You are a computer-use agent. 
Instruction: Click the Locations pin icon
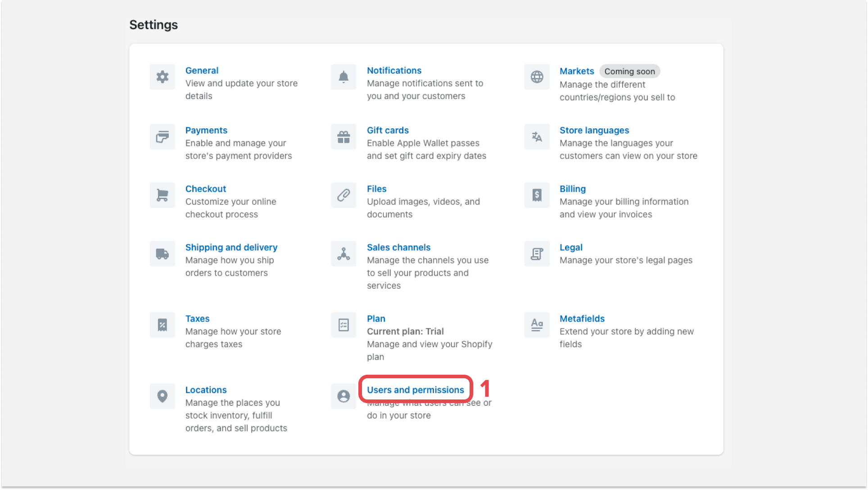(x=162, y=396)
